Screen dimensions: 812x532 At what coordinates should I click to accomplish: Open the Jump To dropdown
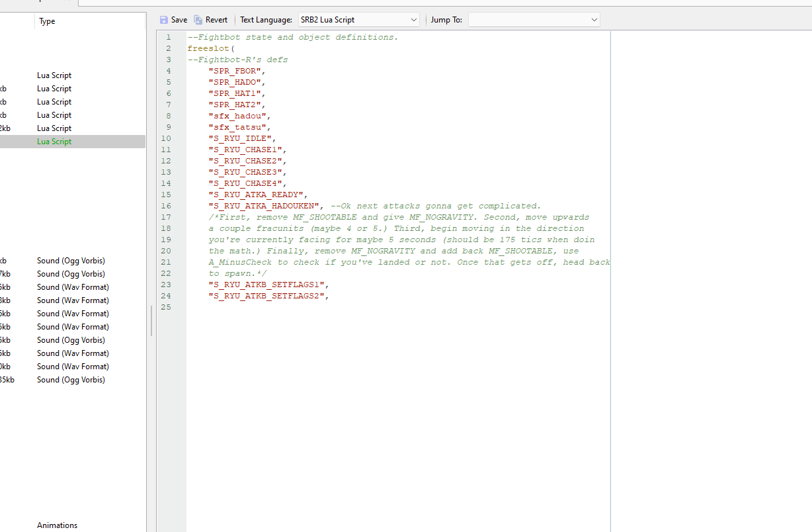click(534, 20)
